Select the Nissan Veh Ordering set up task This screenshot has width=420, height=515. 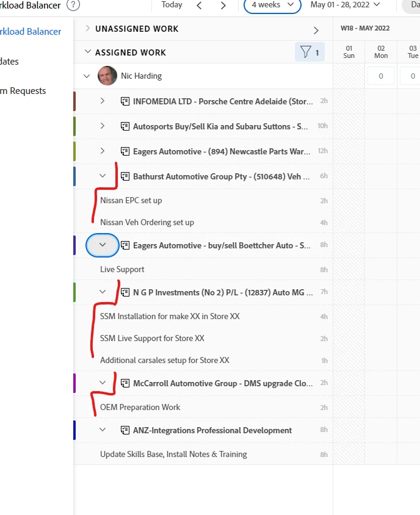pos(147,222)
